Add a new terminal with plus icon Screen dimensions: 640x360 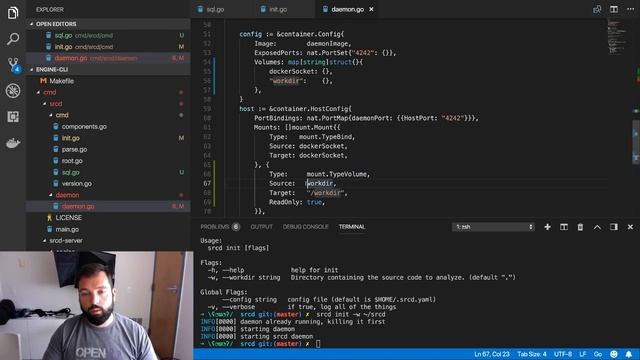pyautogui.click(x=547, y=227)
